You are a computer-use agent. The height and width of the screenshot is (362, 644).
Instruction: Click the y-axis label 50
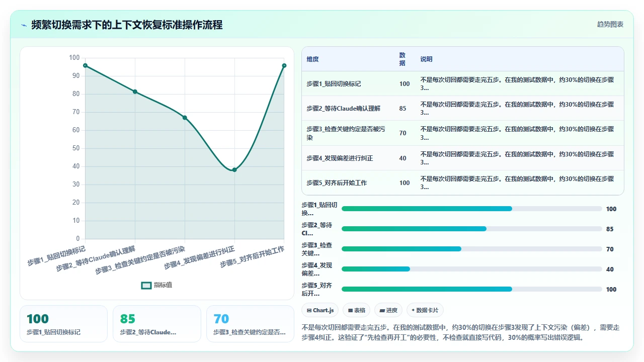(76, 148)
